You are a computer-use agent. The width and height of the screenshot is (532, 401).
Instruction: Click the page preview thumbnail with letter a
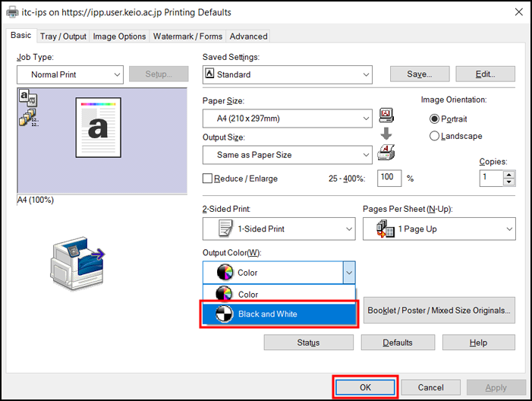coord(99,128)
